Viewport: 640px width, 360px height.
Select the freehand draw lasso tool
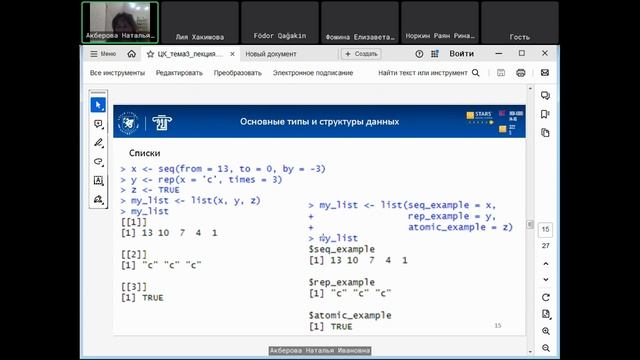(98, 162)
